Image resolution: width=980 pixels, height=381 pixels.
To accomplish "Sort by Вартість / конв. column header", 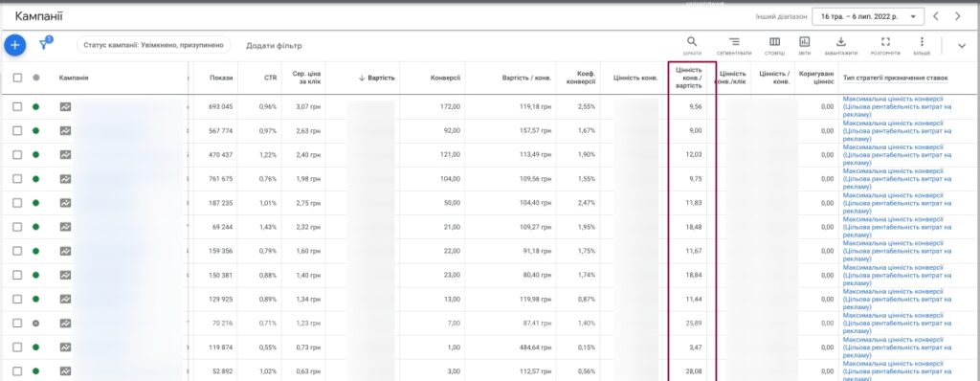I will tap(526, 78).
